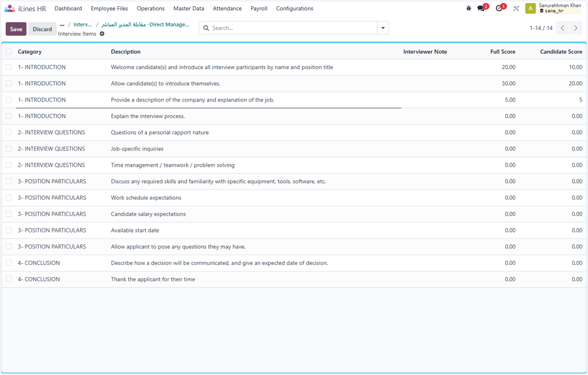Click Candidate Score cell 20.00
The height and width of the screenshot is (375, 588).
coord(575,83)
